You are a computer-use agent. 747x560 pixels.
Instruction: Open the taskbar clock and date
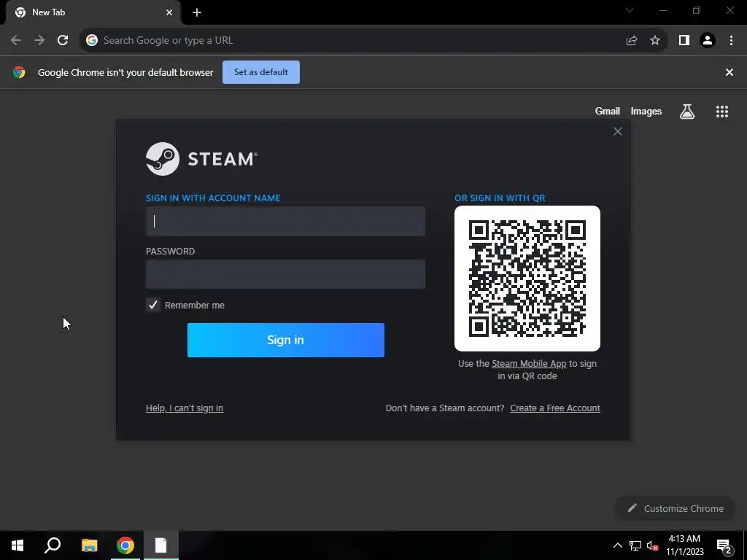(684, 545)
